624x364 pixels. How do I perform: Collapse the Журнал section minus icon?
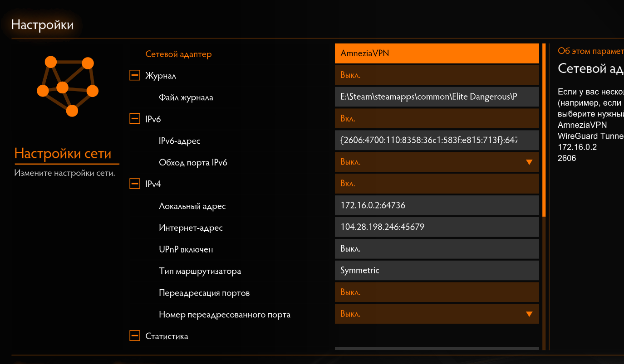pyautogui.click(x=135, y=75)
